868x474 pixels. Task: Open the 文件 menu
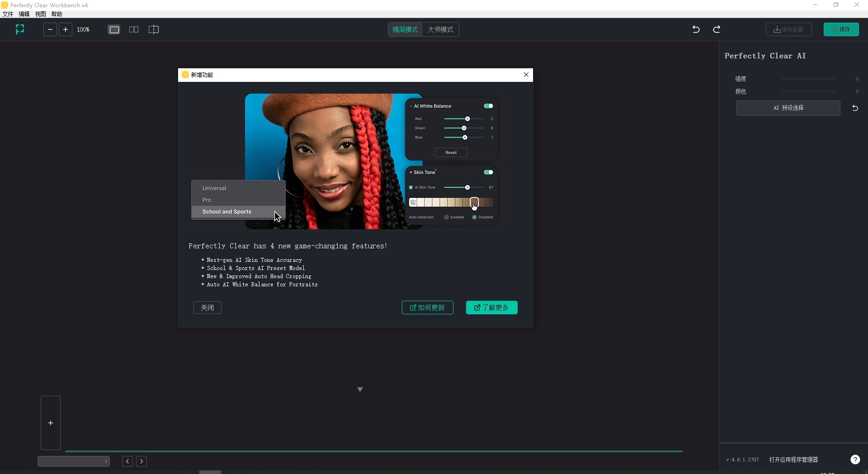tap(8, 14)
